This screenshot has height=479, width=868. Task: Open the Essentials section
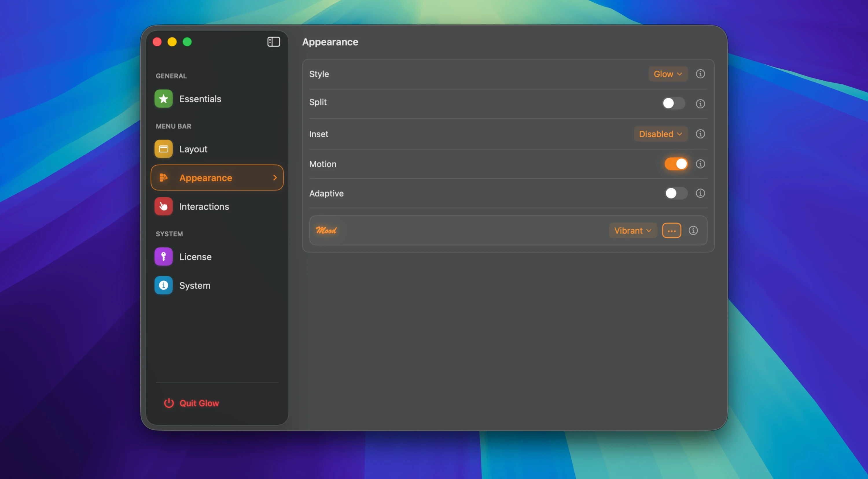click(217, 99)
